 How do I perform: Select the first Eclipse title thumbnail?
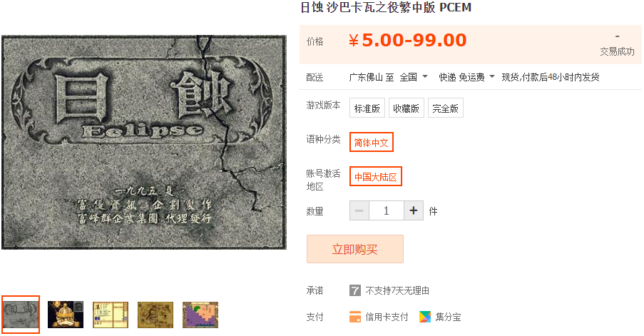pos(21,315)
